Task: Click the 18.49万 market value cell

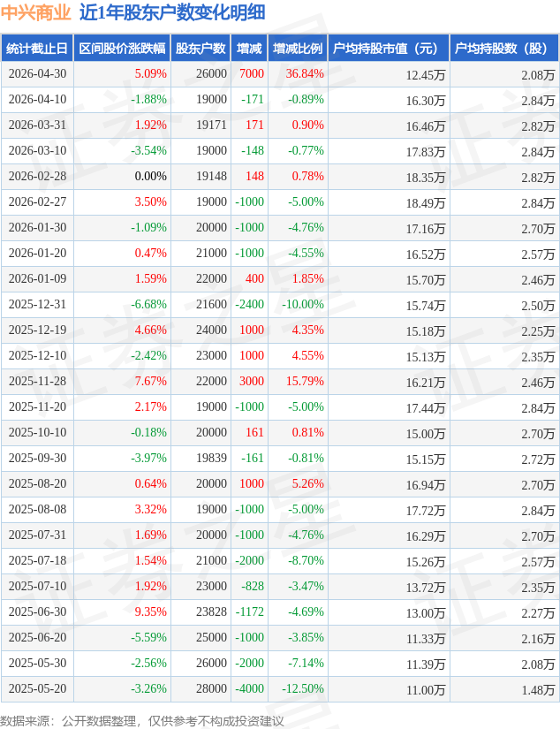Action: coord(425,203)
